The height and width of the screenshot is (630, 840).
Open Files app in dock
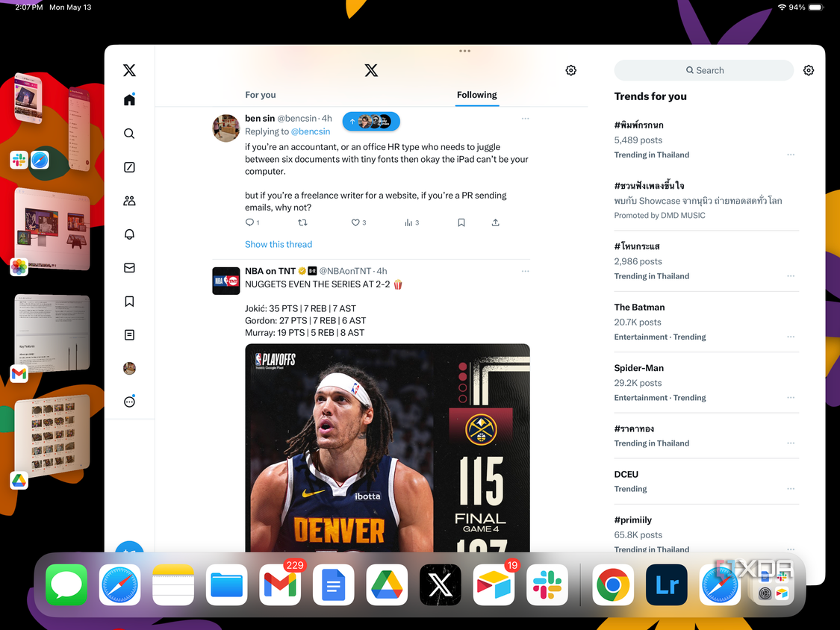(226, 585)
